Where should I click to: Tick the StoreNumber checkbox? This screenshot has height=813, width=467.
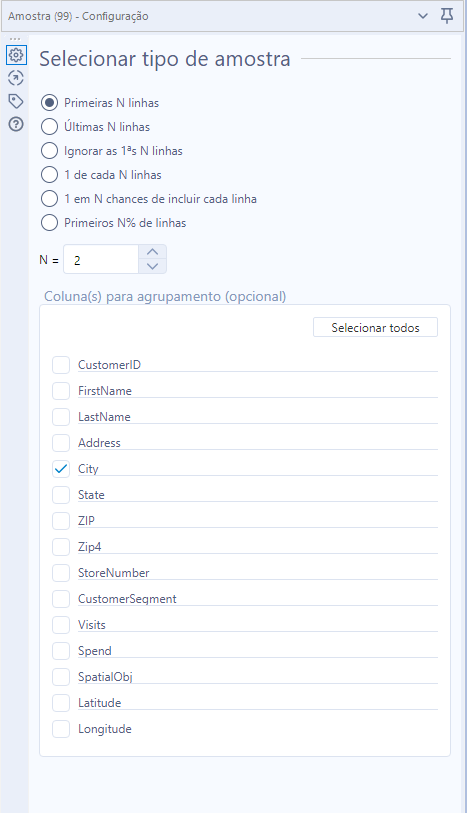point(61,573)
